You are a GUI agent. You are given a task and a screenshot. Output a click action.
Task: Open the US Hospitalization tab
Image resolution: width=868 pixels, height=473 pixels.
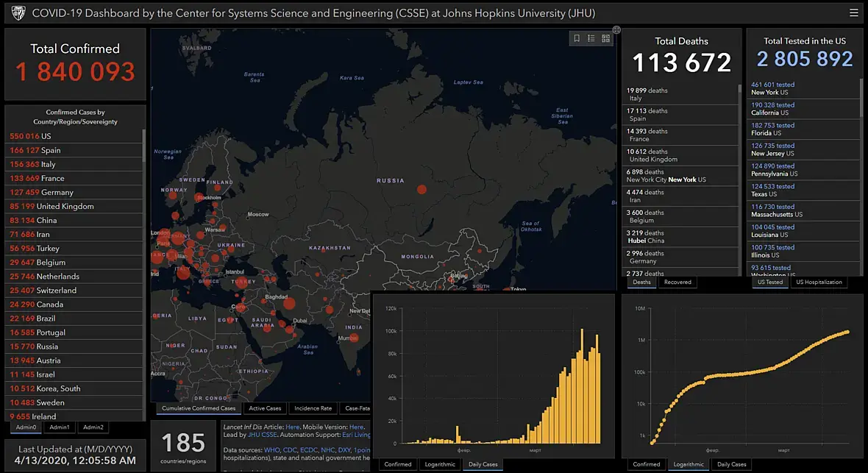pos(819,282)
